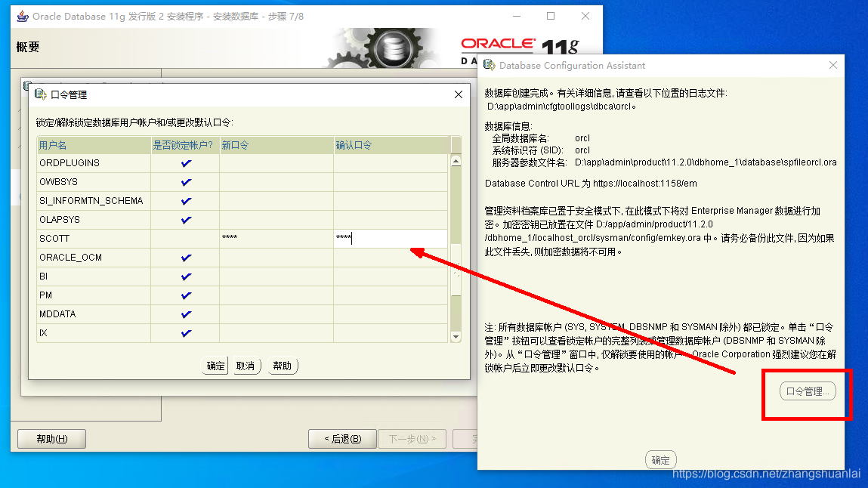
Task: Click scroll up arrow in account table
Action: (456, 161)
